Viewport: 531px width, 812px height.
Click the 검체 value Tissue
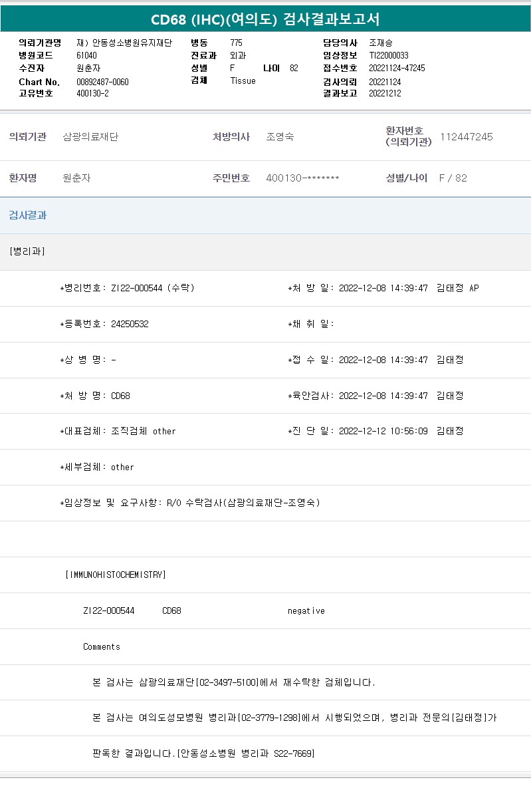point(243,80)
